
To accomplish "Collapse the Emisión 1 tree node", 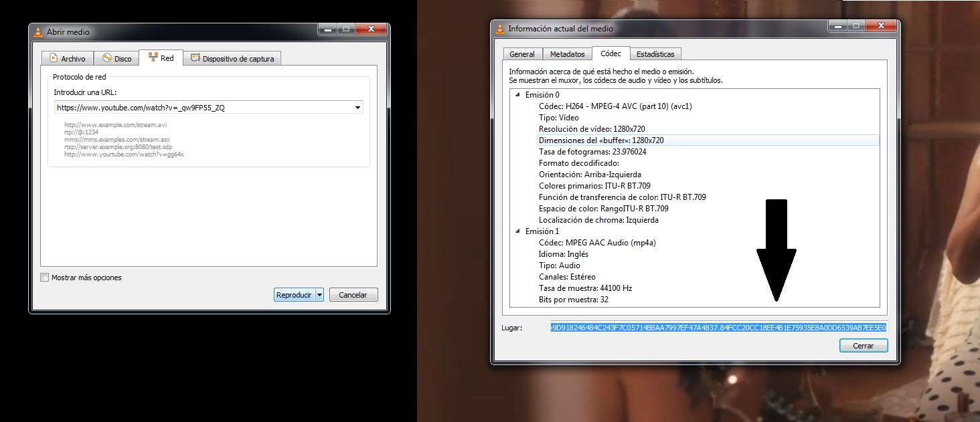I will [517, 231].
